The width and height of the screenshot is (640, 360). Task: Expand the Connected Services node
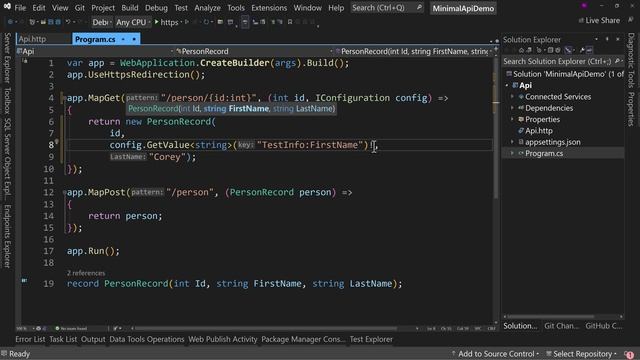tap(512, 97)
